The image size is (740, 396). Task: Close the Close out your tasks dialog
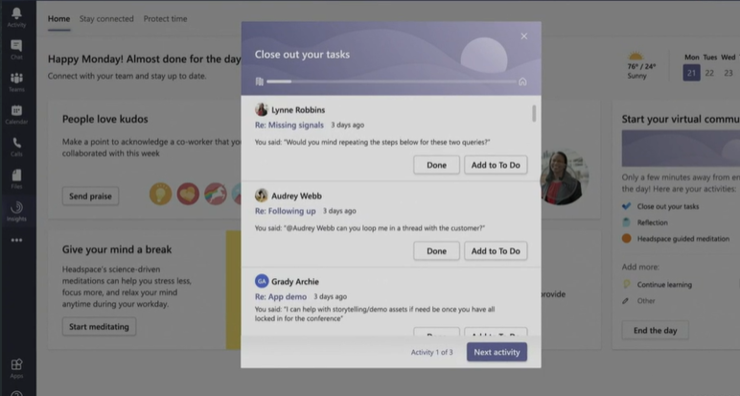[524, 36]
